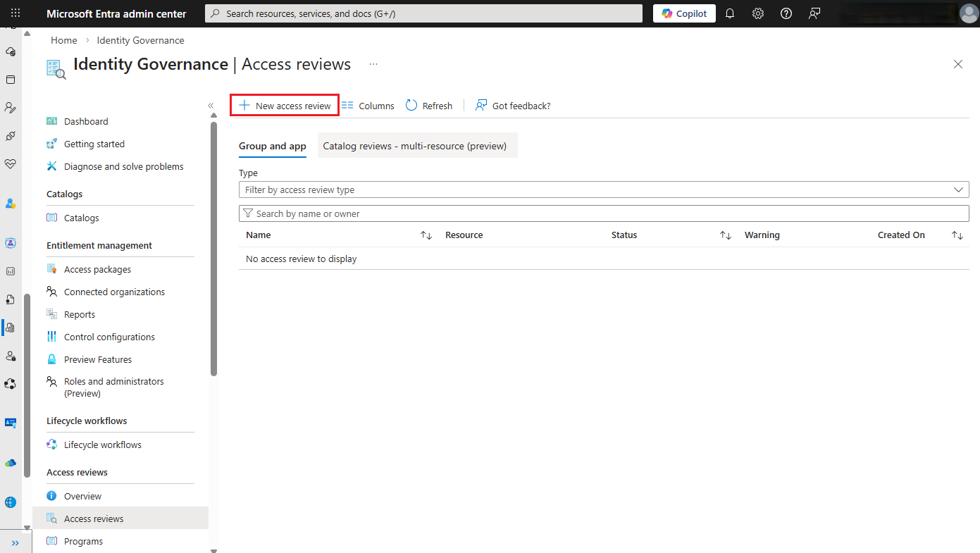Viewport: 980px width, 553px height.
Task: Open the ellipsis menu beside the Access reviews title
Action: (373, 64)
